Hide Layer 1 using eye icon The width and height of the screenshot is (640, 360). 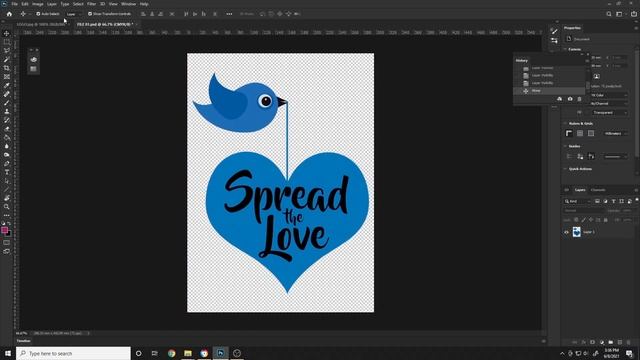pyautogui.click(x=566, y=232)
